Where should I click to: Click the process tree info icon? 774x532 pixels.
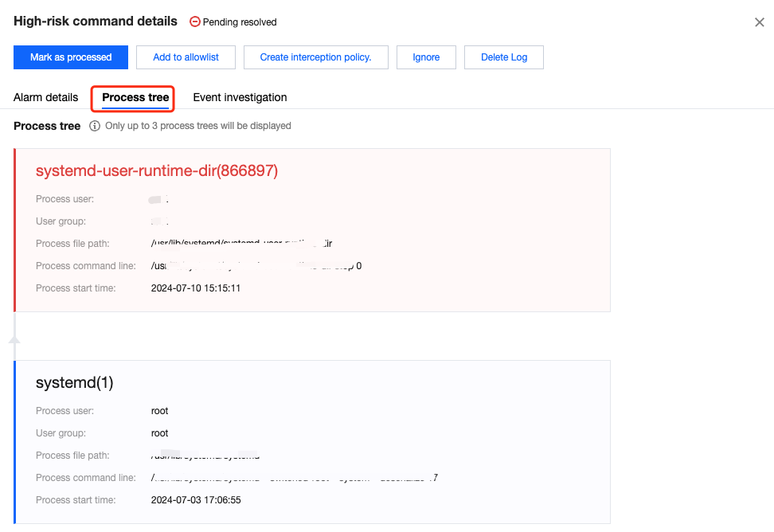(94, 126)
